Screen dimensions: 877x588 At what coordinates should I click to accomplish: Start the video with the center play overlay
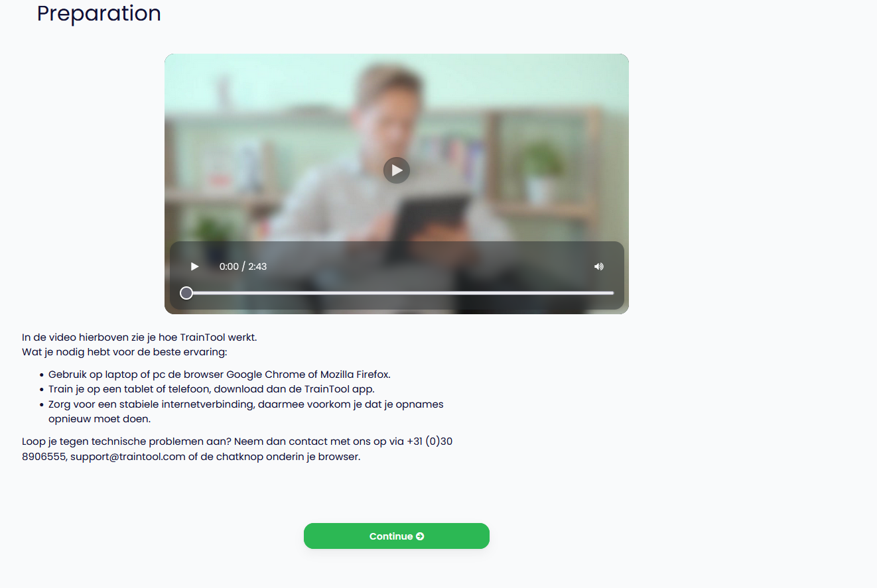point(397,170)
